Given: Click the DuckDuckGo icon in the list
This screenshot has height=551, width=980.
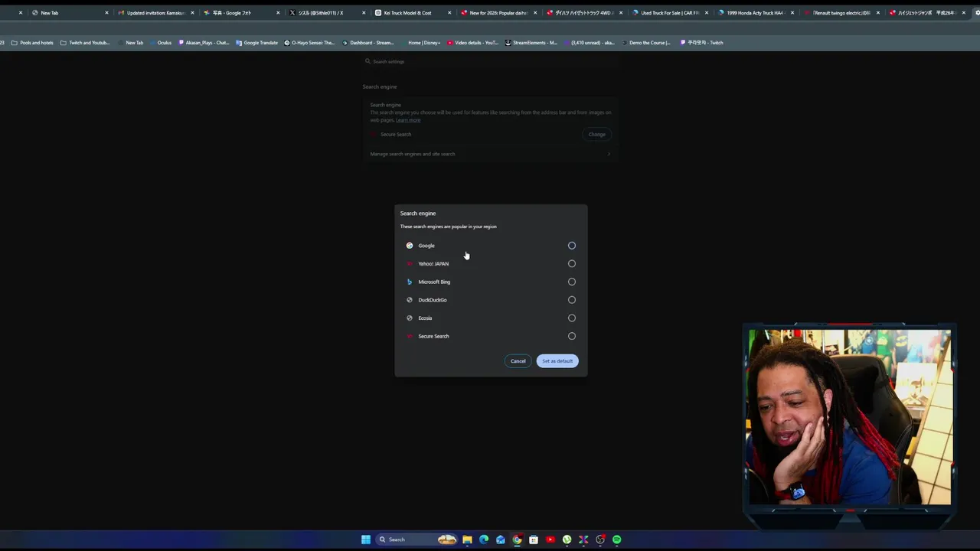Looking at the screenshot, I should coord(410,300).
